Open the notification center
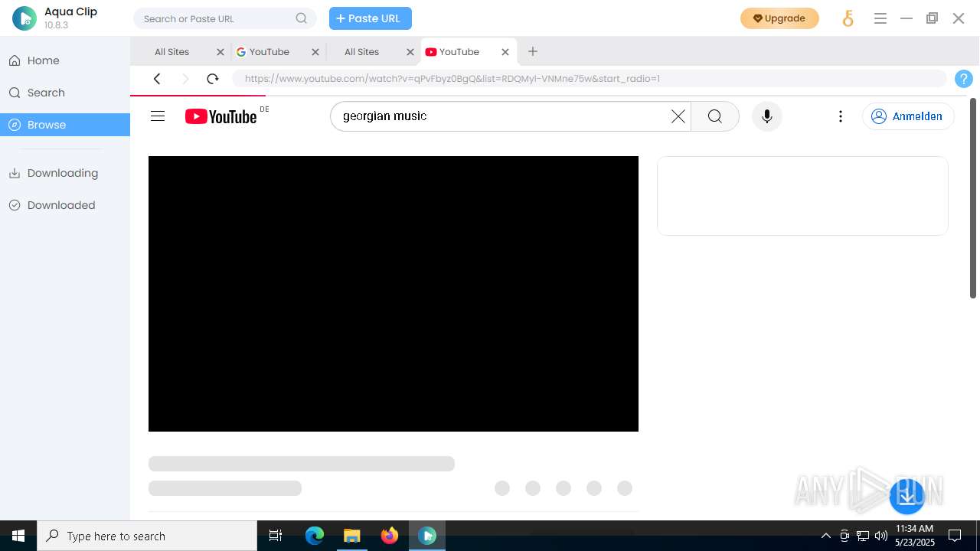The width and height of the screenshot is (980, 551). coord(955,536)
